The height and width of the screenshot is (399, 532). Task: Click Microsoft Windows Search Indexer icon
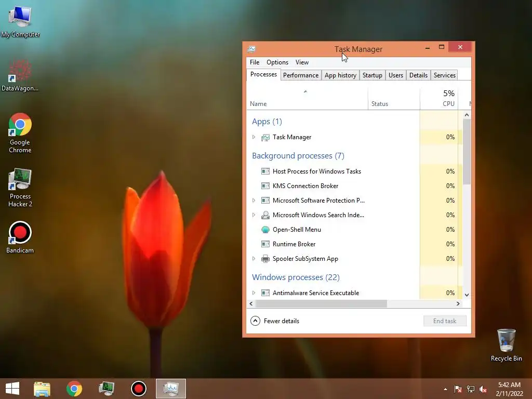click(x=265, y=215)
